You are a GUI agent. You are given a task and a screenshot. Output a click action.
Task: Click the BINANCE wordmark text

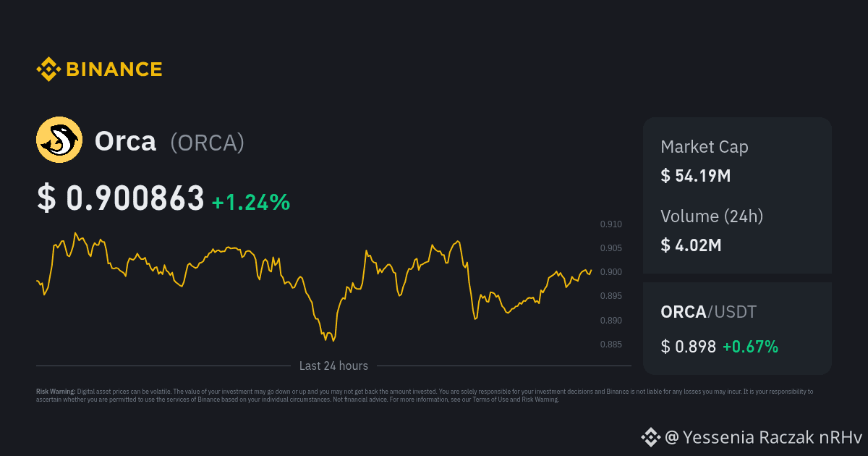[x=114, y=69]
